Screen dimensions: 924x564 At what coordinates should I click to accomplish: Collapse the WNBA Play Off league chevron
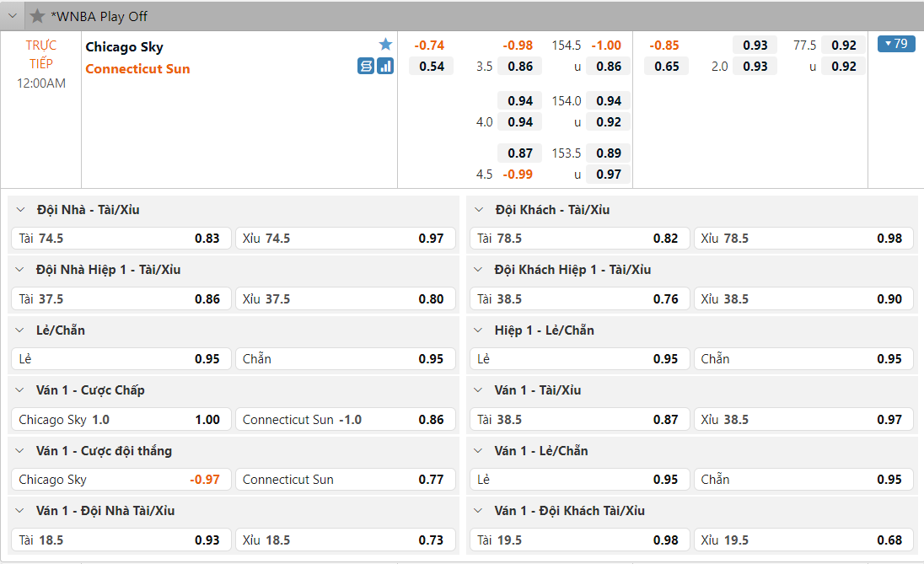(x=13, y=16)
